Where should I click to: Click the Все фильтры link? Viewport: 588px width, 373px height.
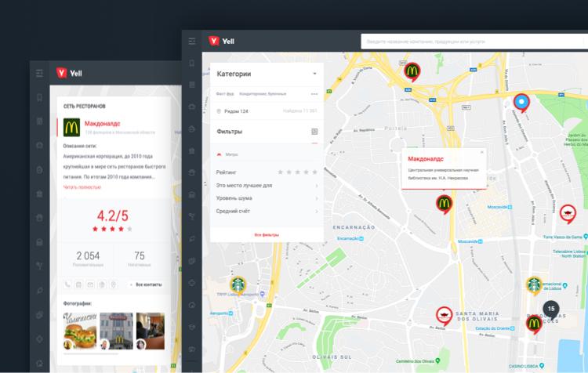click(x=267, y=234)
